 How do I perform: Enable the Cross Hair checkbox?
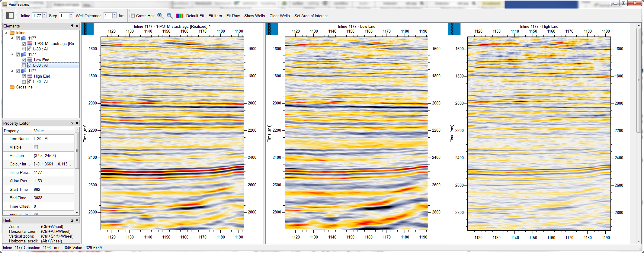[x=133, y=16]
